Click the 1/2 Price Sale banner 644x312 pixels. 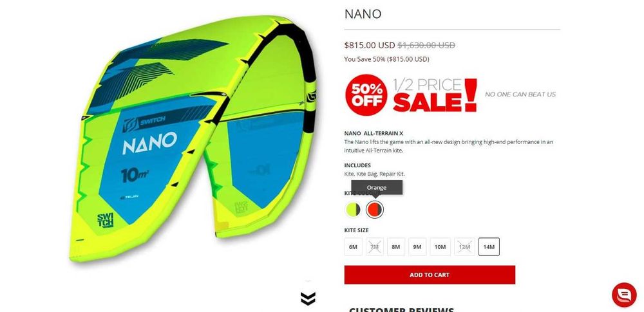click(435, 95)
